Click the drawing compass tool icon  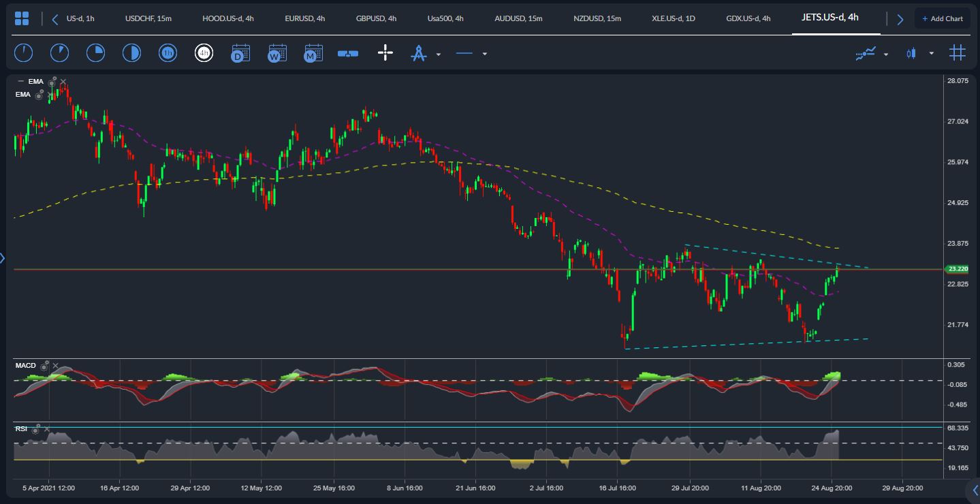click(x=418, y=53)
